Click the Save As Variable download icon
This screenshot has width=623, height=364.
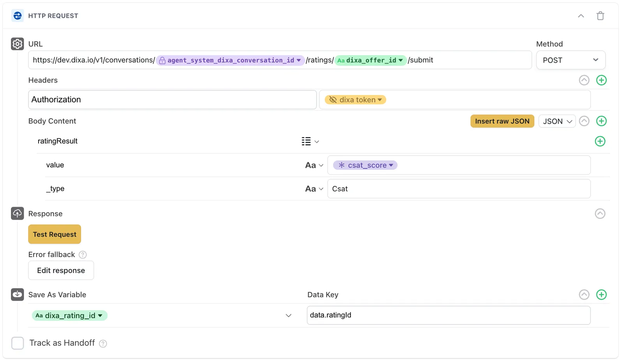tap(18, 294)
